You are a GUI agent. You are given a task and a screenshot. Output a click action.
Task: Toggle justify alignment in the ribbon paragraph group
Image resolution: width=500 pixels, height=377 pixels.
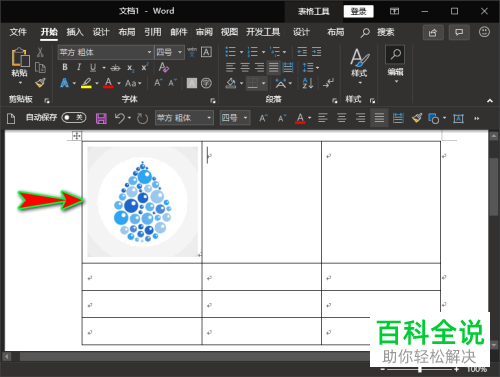point(274,67)
